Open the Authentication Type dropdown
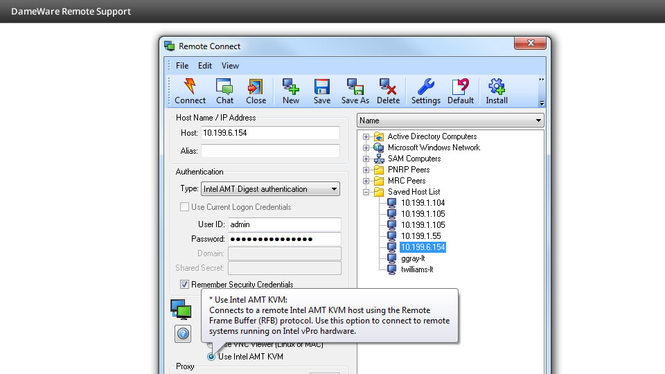This screenshot has width=665, height=374. (x=270, y=189)
